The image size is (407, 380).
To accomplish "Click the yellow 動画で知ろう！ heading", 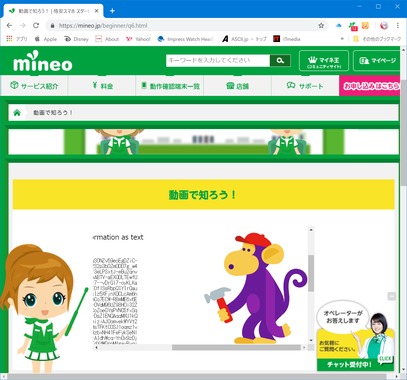I will pos(203,194).
